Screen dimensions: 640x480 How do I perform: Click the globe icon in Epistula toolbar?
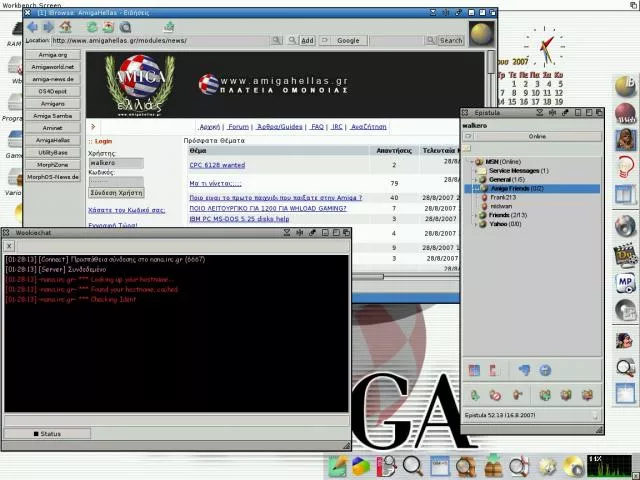pos(545,370)
